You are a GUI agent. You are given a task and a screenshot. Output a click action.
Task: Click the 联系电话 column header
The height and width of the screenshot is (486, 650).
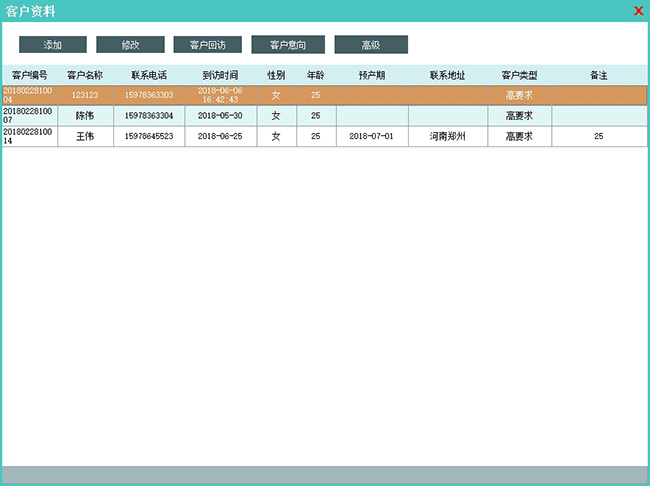coord(149,75)
